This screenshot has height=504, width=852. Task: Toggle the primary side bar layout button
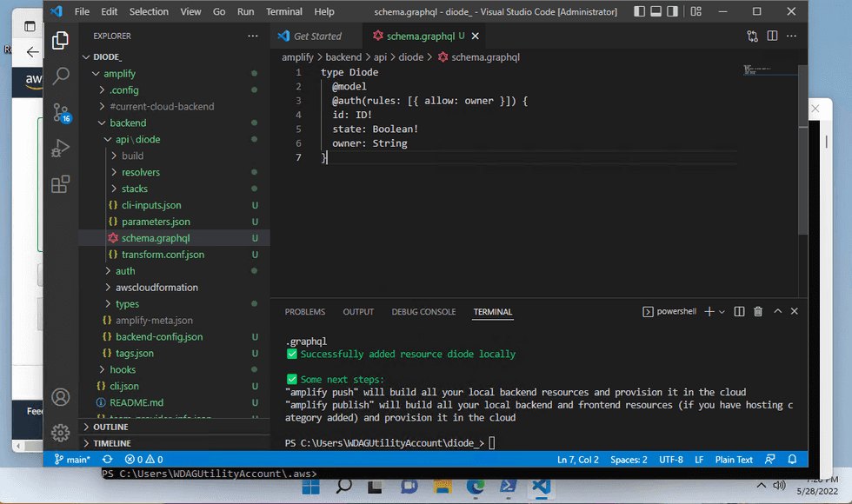pyautogui.click(x=640, y=11)
